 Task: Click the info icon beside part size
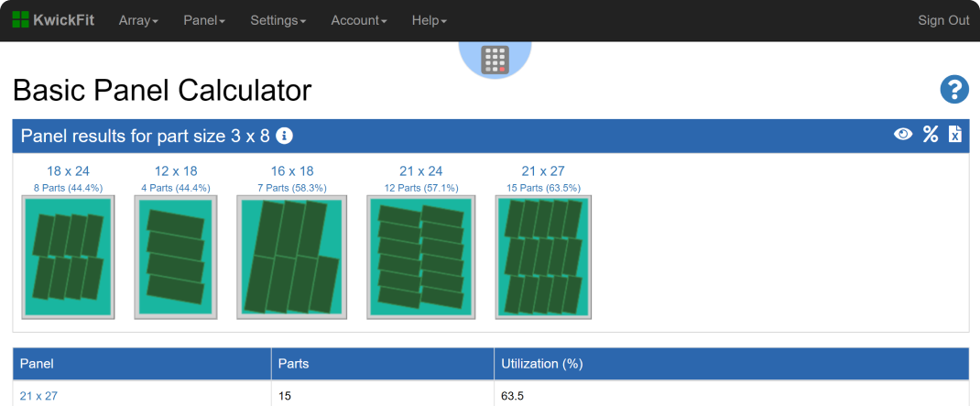coord(284,137)
